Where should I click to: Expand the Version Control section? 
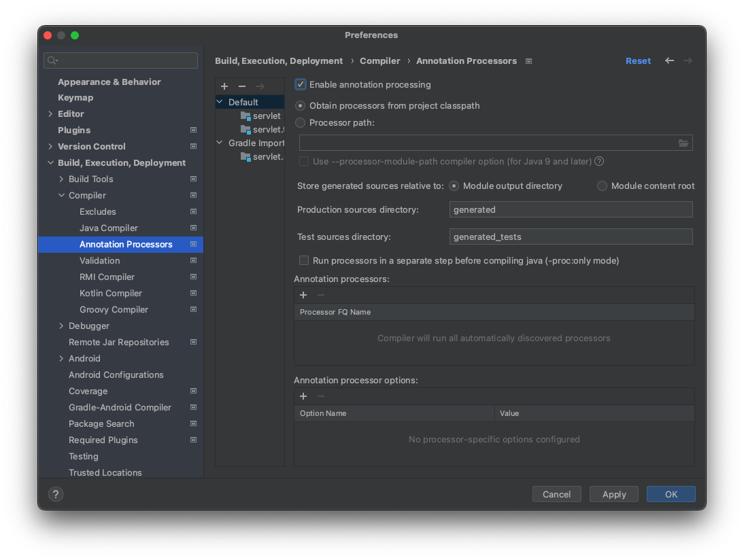(50, 147)
